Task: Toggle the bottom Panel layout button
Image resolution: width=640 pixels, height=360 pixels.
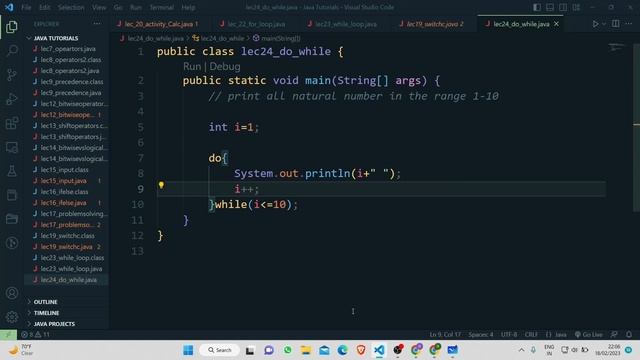Action: [550, 7]
